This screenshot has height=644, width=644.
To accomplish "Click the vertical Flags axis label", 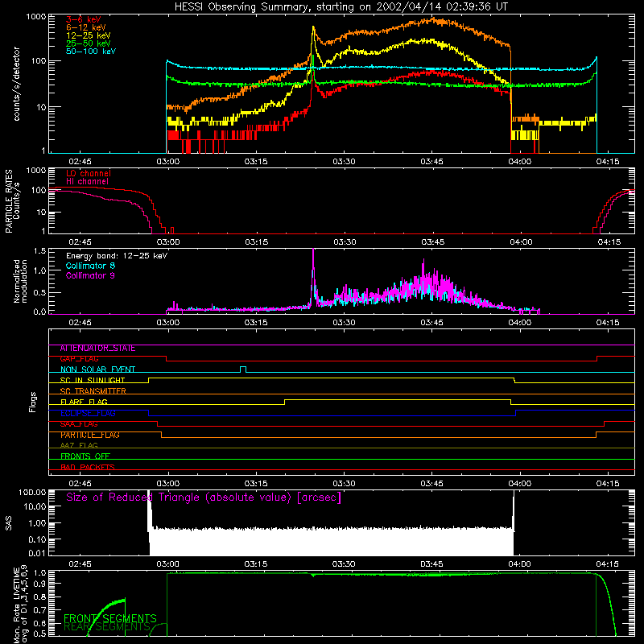I will click(33, 402).
